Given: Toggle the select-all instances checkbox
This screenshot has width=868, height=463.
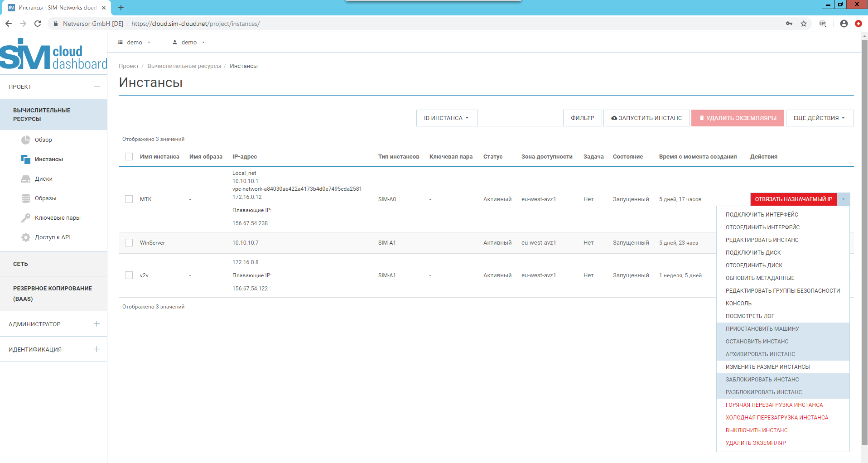Looking at the screenshot, I should 129,157.
